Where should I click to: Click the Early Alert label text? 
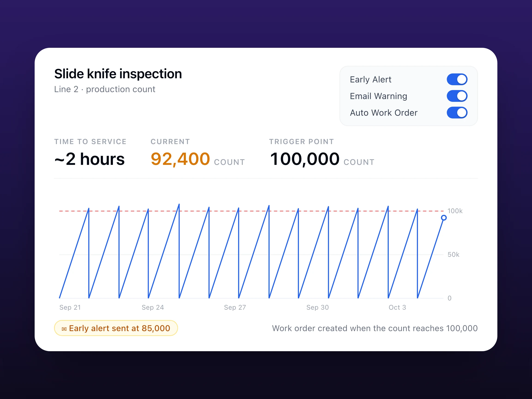click(371, 80)
